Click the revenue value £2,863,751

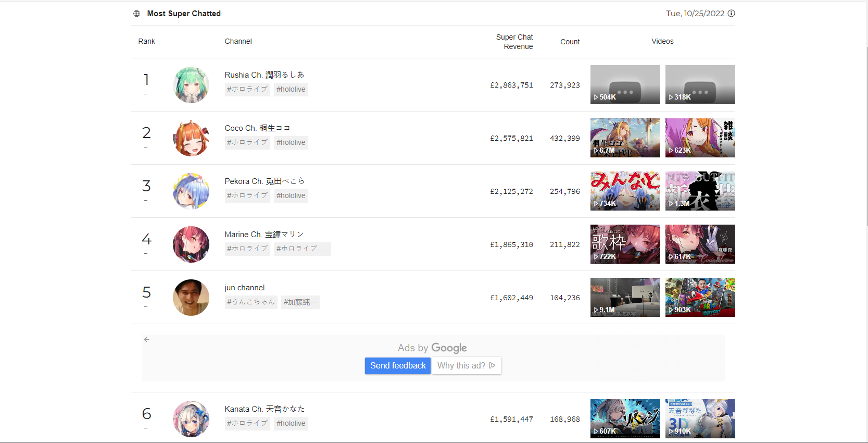coord(511,85)
